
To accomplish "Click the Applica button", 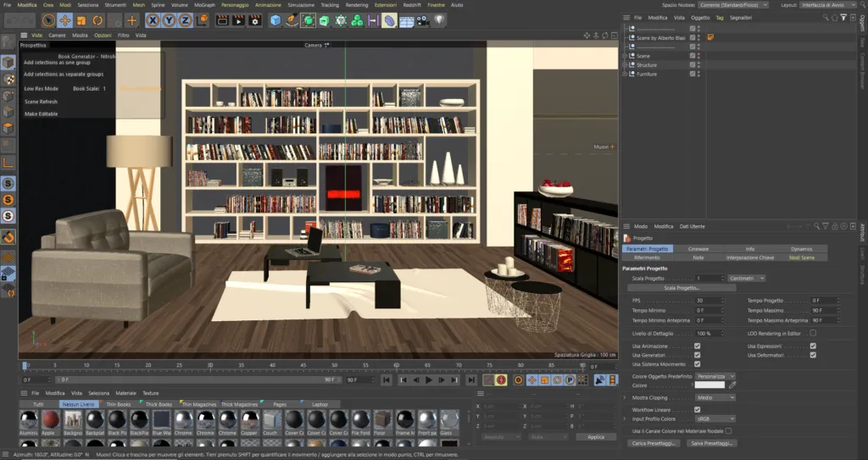I will click(596, 437).
